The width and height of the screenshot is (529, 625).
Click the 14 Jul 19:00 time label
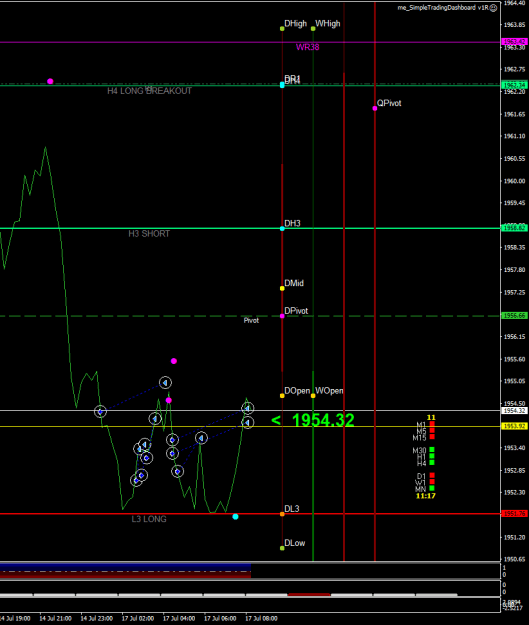coord(15,618)
